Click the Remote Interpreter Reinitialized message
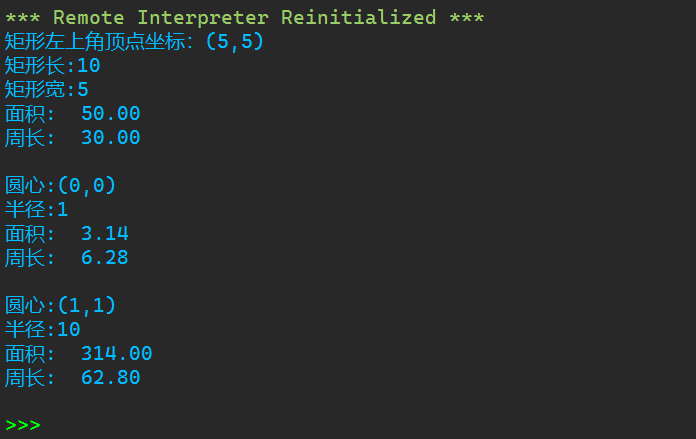The width and height of the screenshot is (696, 439). pyautogui.click(x=245, y=17)
